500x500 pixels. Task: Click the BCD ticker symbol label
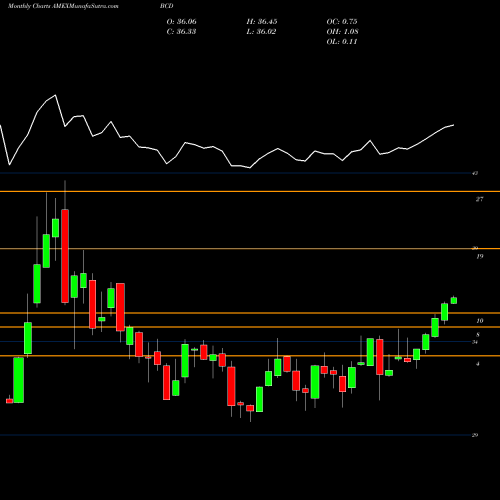[x=167, y=6]
